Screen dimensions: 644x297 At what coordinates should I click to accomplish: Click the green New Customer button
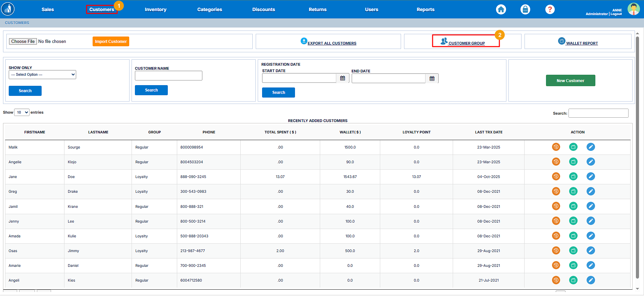coord(570,80)
